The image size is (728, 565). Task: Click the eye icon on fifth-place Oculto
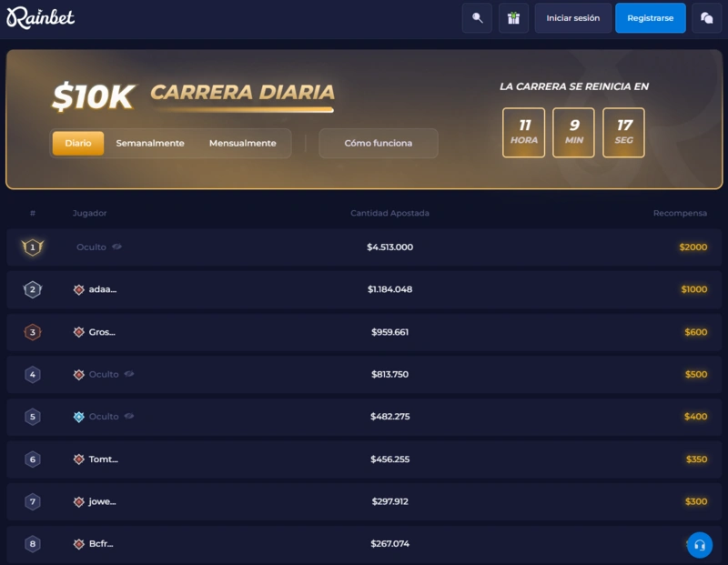pos(129,417)
